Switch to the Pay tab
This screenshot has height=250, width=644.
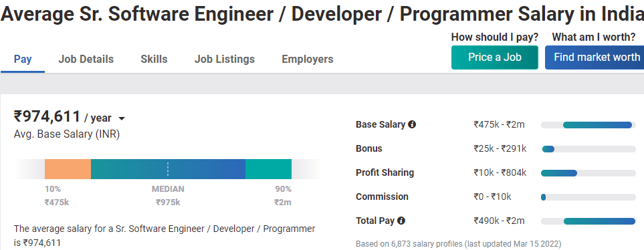click(23, 59)
